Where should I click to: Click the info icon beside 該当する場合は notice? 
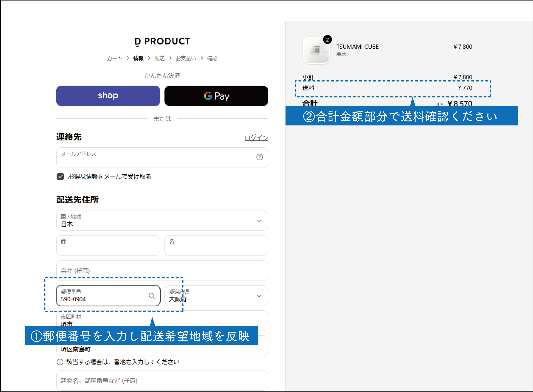point(60,362)
